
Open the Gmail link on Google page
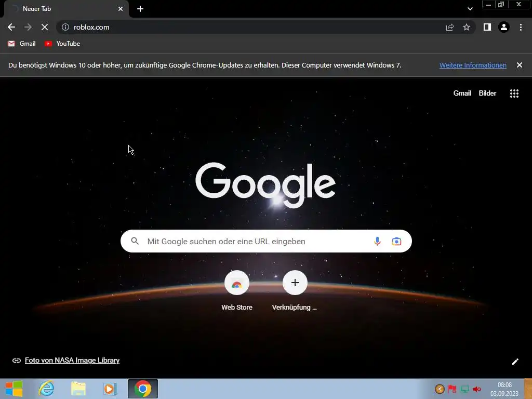[462, 94]
